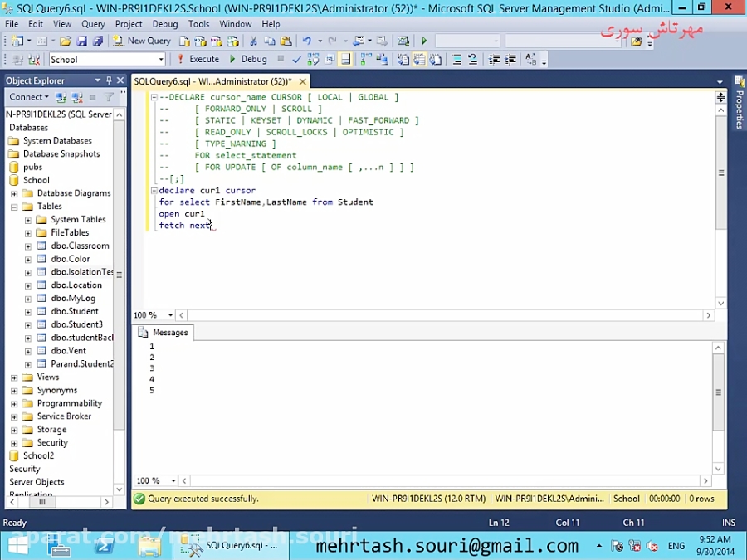The width and height of the screenshot is (747, 560).
Task: Click the Parse query checkmark icon
Action: click(296, 60)
